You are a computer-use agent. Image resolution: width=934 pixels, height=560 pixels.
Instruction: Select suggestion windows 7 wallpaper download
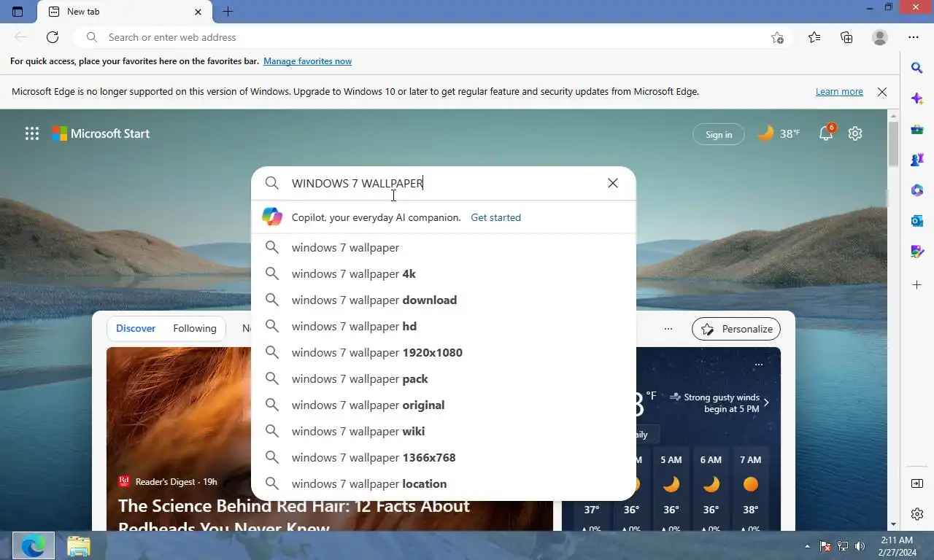tap(444, 300)
